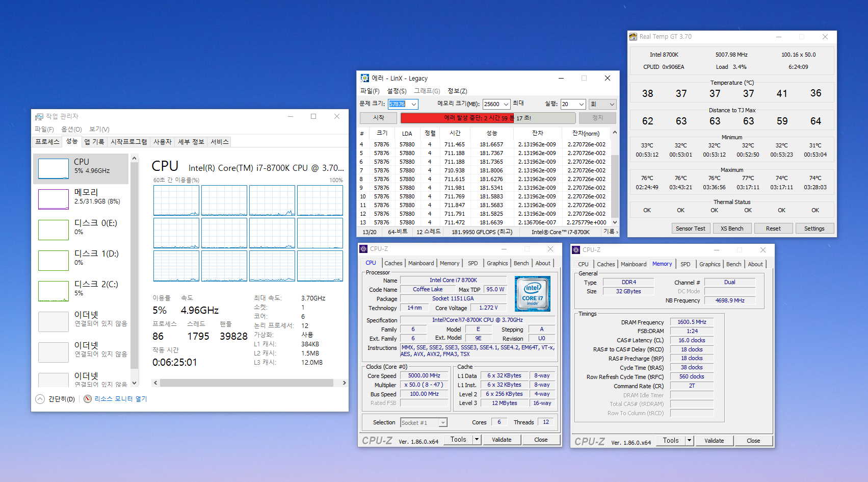Open the 문제 크기 dropdown in LinX

click(414, 104)
